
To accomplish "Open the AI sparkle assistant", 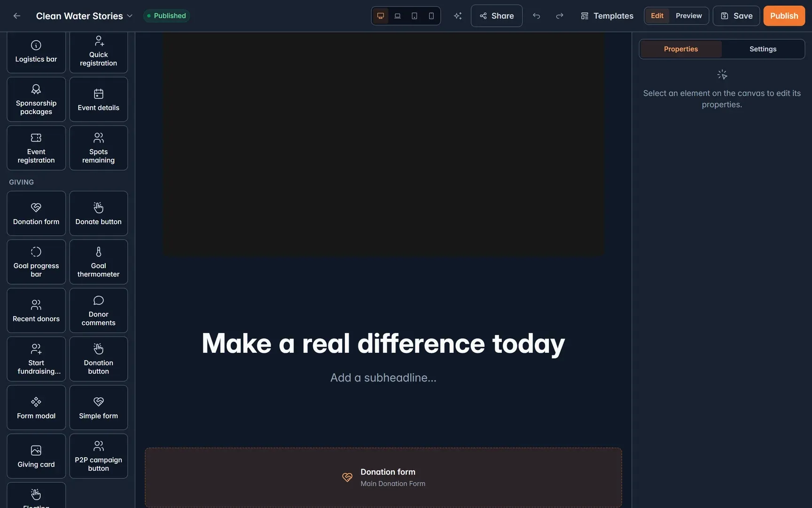I will click(458, 16).
